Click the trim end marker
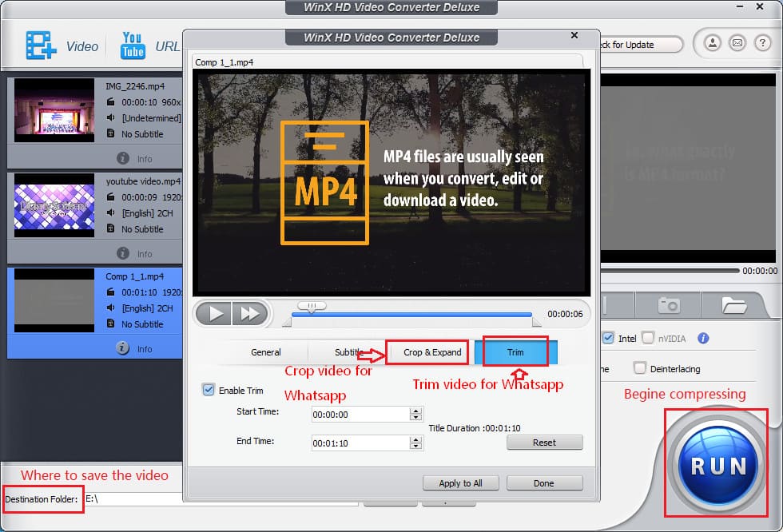 click(536, 323)
